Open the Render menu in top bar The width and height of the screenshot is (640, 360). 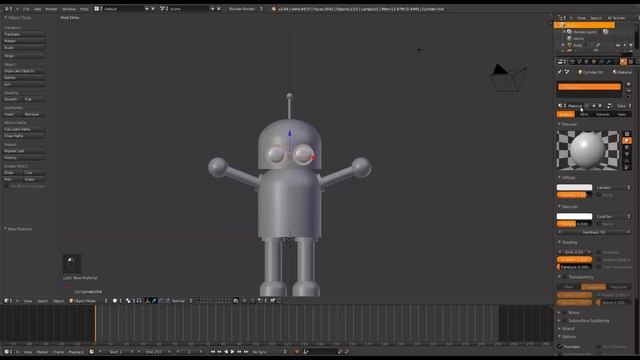click(x=51, y=9)
